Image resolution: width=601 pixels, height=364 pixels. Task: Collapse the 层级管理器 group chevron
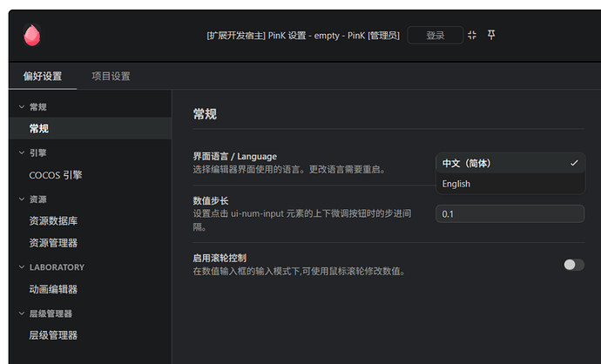[x=22, y=313]
